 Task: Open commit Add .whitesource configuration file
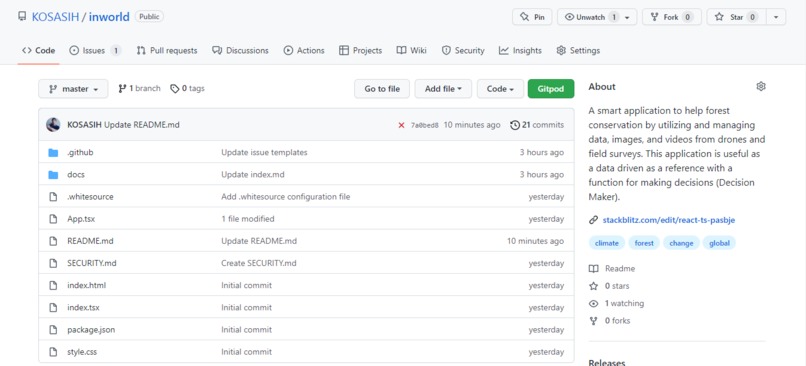click(285, 197)
